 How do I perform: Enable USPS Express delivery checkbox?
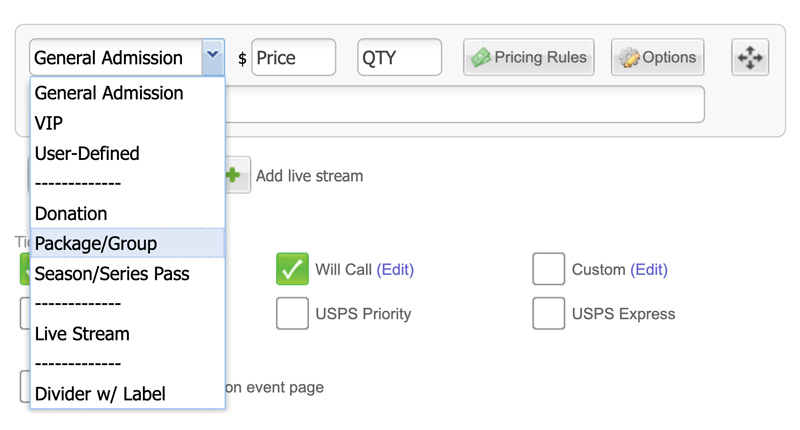[x=548, y=313]
